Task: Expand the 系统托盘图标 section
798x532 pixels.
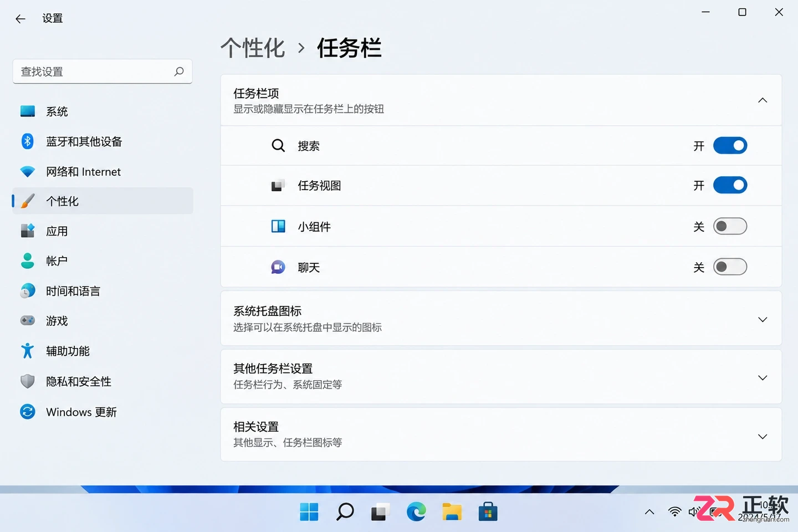Action: click(x=763, y=320)
